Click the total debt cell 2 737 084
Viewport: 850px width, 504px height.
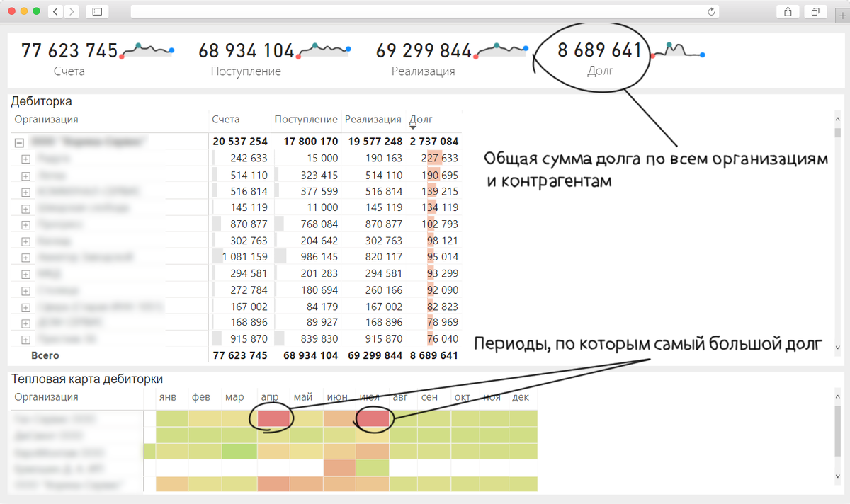click(433, 142)
